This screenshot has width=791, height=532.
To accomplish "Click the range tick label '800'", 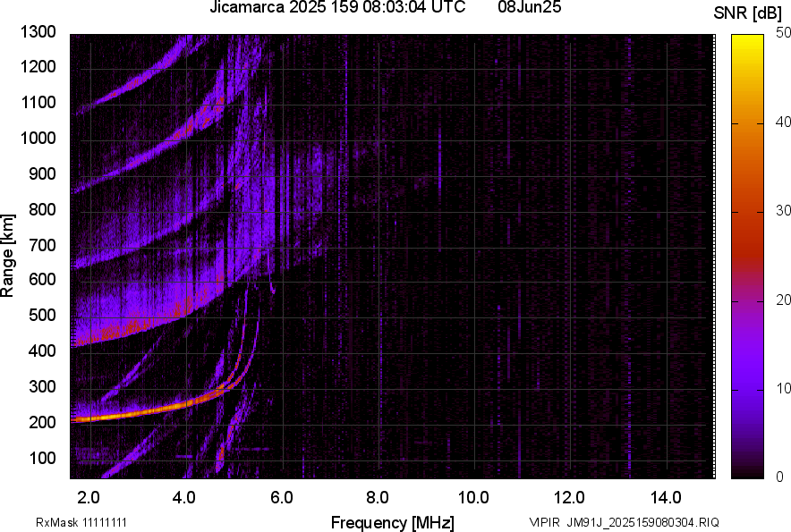I will pyautogui.click(x=42, y=208).
